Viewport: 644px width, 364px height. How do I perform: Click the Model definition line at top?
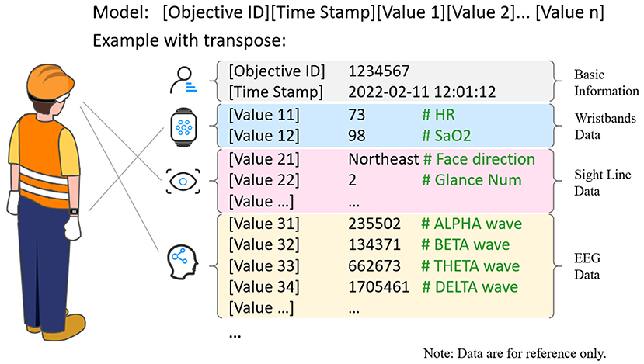coord(348,12)
